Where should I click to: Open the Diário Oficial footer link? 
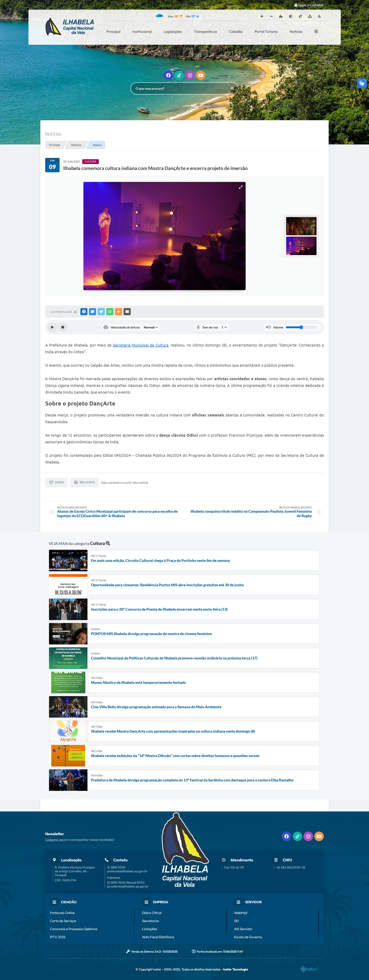(x=152, y=913)
